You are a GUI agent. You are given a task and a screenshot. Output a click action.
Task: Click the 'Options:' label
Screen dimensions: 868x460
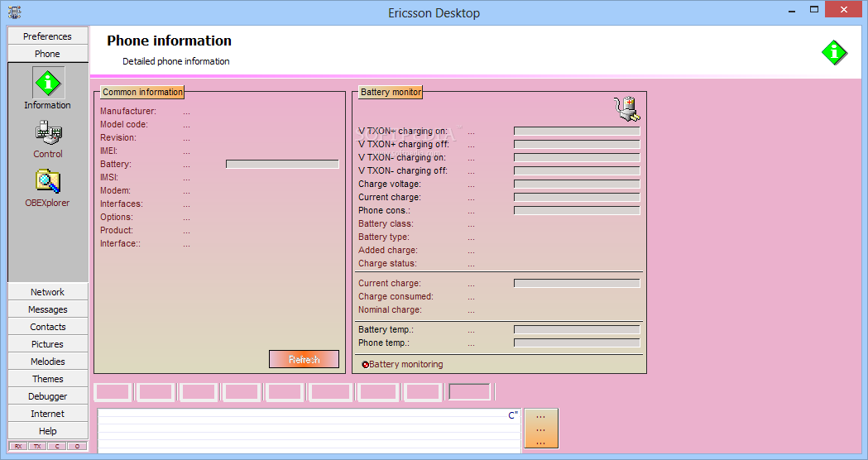(x=116, y=218)
